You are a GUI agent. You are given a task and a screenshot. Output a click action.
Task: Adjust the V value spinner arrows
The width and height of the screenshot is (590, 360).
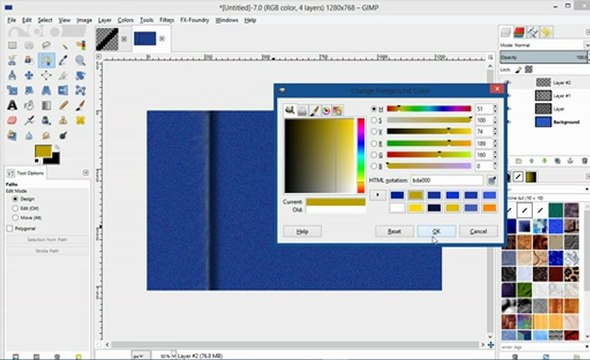(495, 131)
